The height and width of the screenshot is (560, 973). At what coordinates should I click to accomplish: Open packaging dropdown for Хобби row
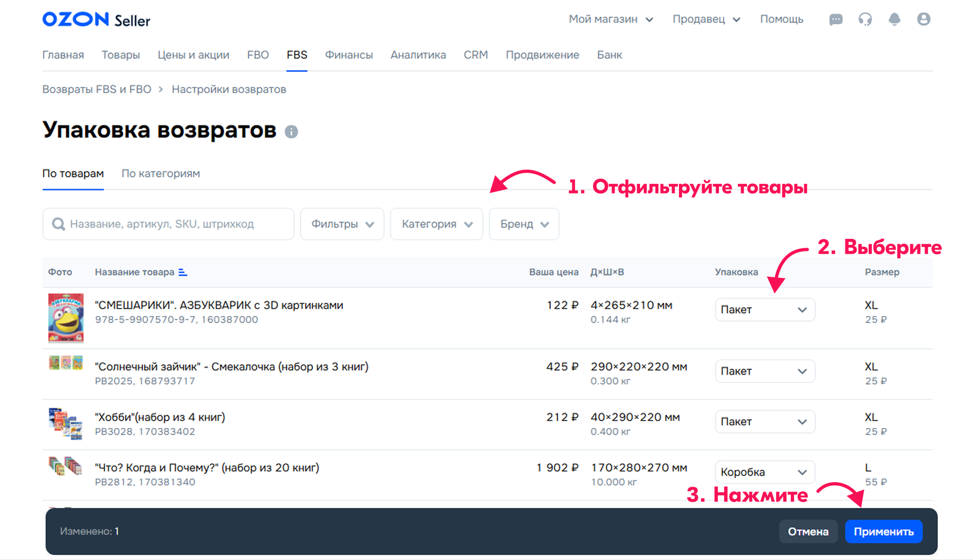pos(765,422)
